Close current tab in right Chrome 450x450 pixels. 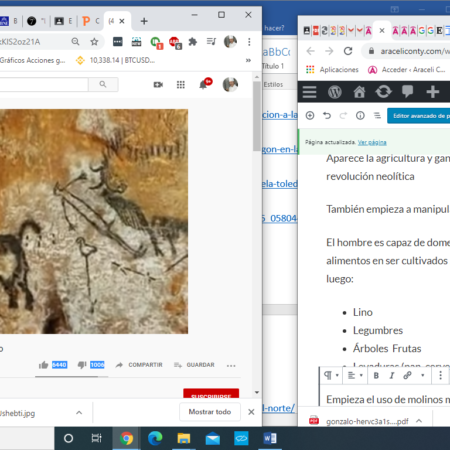(382, 31)
